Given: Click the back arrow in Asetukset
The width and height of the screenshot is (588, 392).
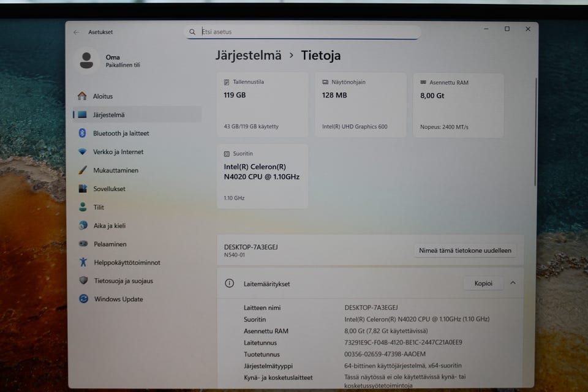Looking at the screenshot, I should 75,32.
